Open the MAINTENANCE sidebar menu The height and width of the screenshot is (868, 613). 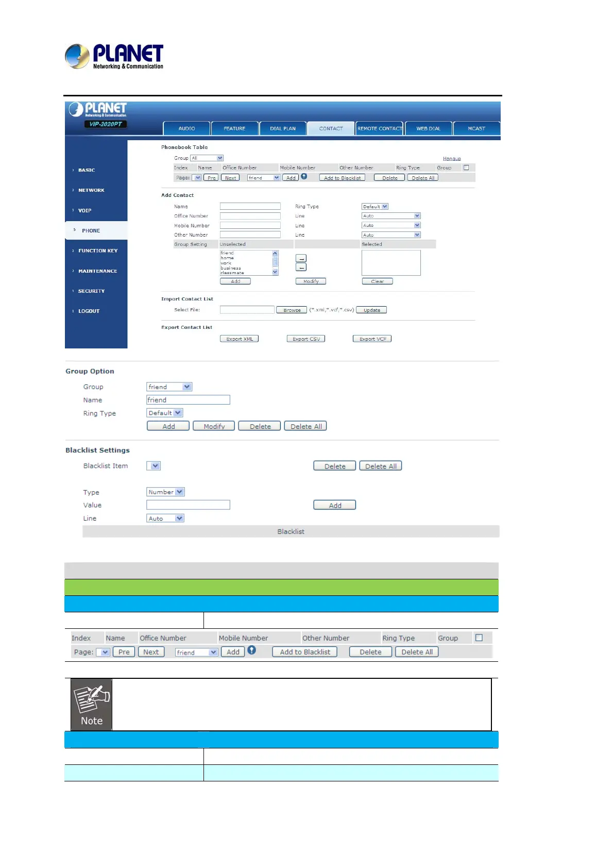pos(97,271)
